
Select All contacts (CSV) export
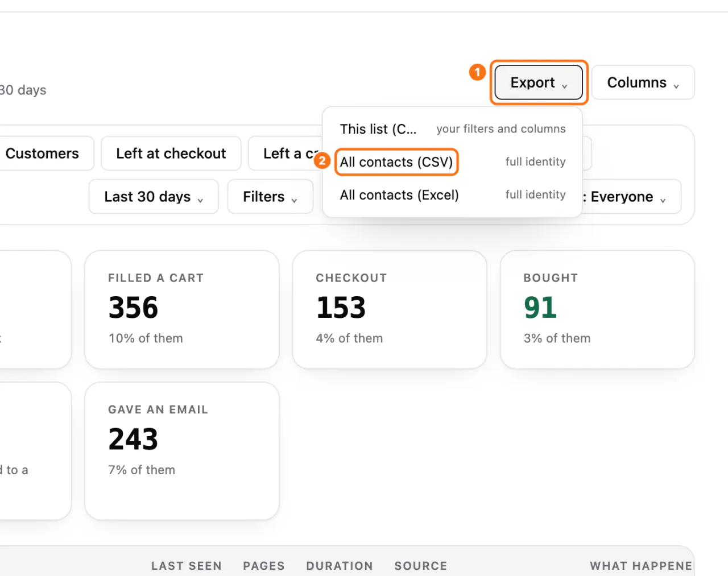coord(452,162)
